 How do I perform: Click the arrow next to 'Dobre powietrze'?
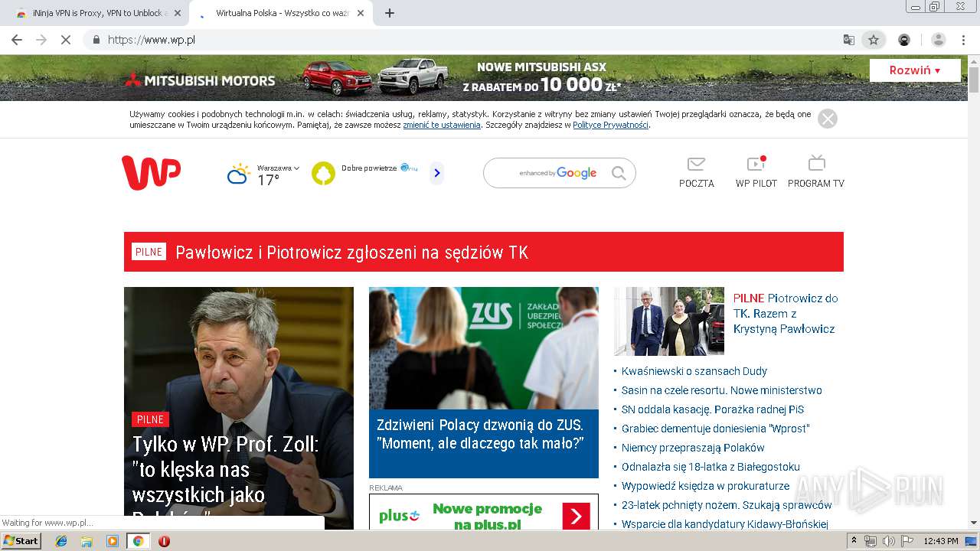[x=437, y=173]
